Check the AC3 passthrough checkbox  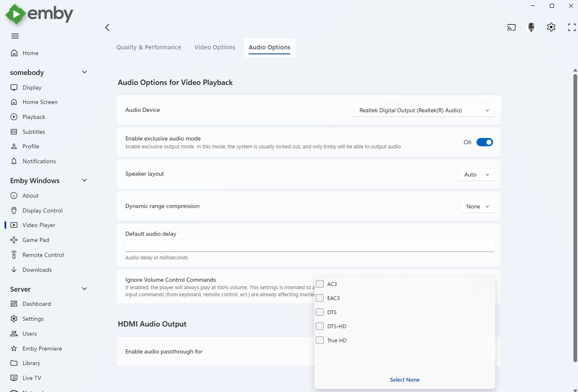pyautogui.click(x=320, y=284)
